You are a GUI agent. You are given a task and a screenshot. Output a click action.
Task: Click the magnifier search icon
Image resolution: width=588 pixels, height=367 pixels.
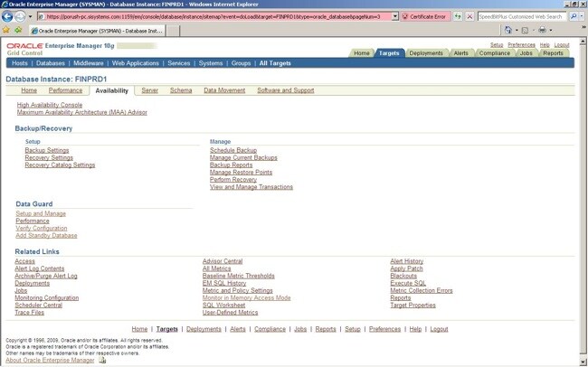pos(573,16)
